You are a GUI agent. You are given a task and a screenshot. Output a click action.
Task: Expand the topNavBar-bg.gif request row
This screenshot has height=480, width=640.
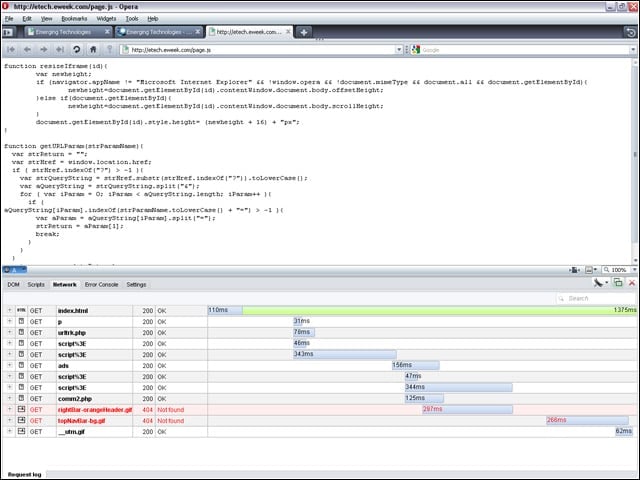(x=9, y=420)
